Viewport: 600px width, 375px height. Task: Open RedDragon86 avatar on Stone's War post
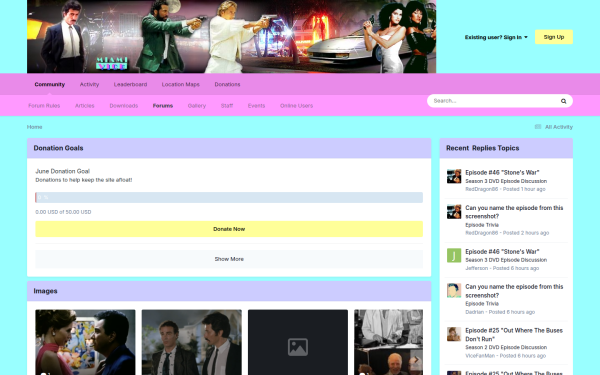coord(454,176)
